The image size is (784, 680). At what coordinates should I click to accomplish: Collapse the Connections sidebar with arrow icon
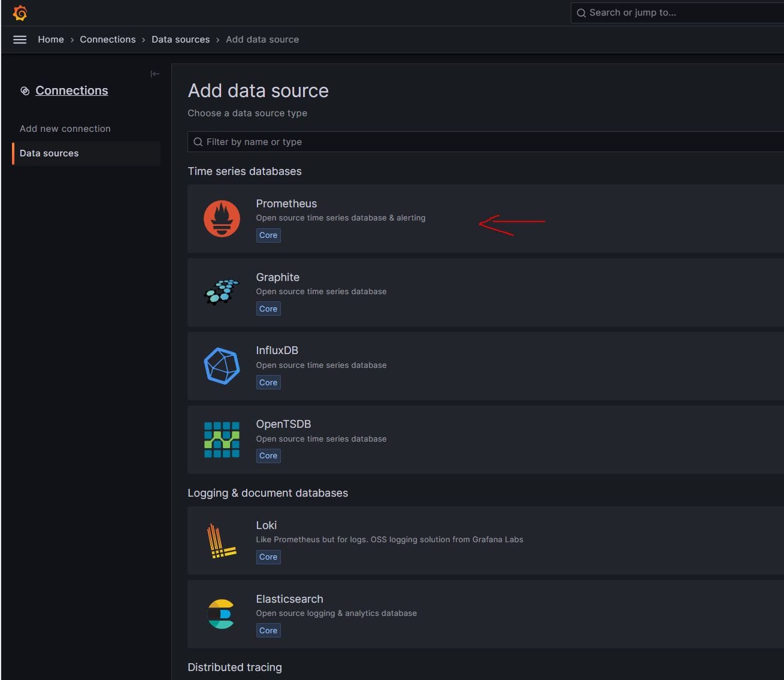(x=155, y=74)
